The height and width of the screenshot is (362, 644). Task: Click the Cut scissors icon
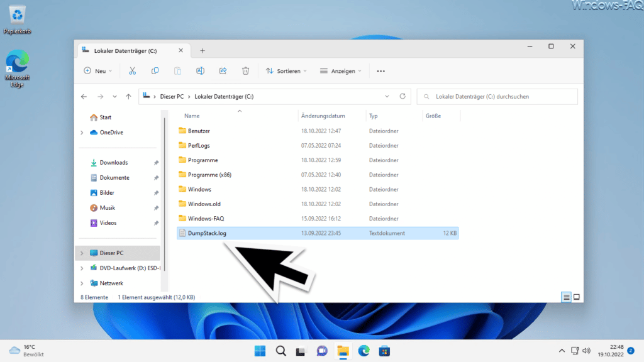(132, 71)
